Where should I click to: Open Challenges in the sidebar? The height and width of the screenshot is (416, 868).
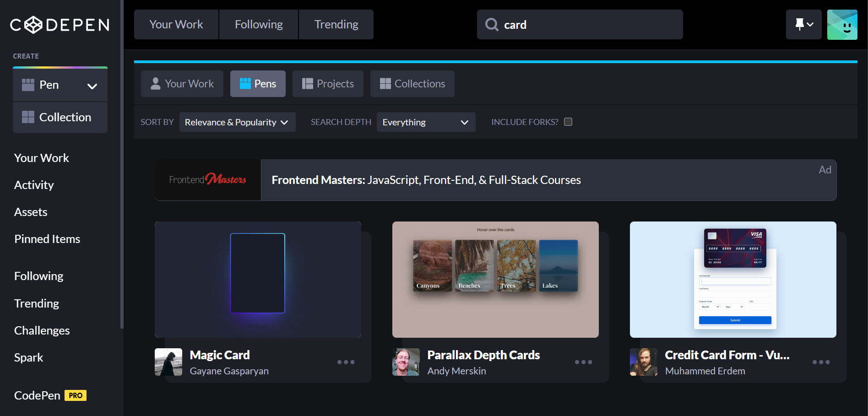coord(42,330)
